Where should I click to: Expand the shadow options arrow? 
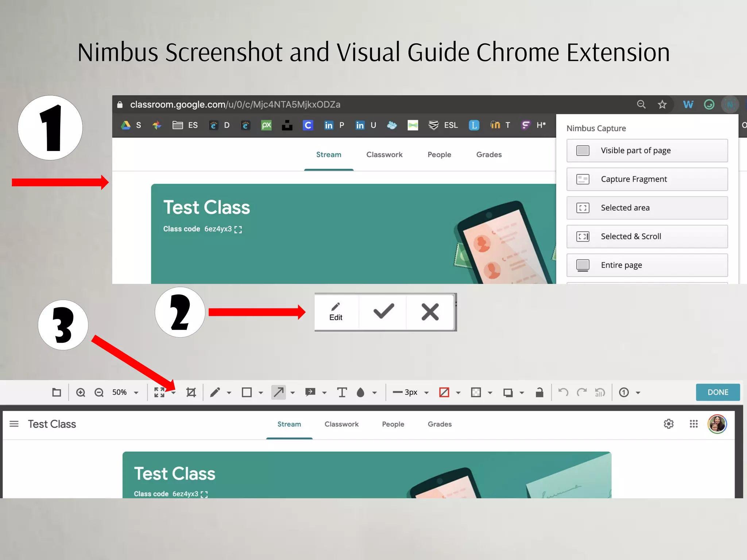tap(522, 393)
